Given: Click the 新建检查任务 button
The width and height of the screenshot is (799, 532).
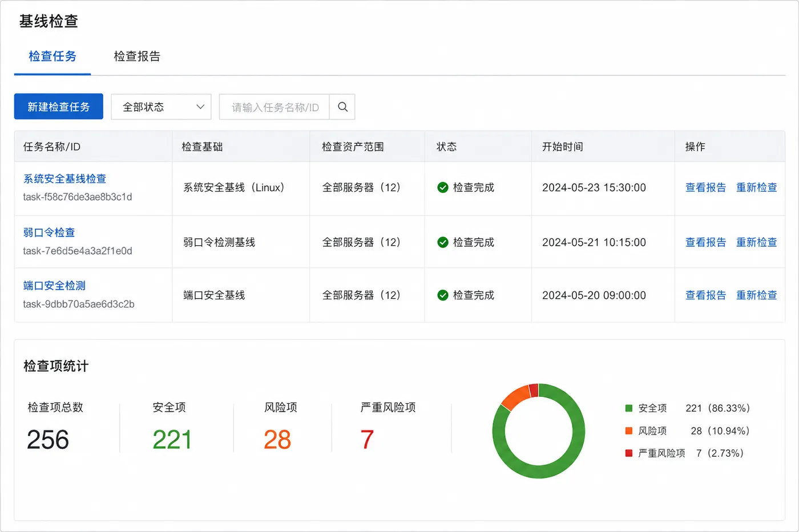Looking at the screenshot, I should click(x=59, y=107).
